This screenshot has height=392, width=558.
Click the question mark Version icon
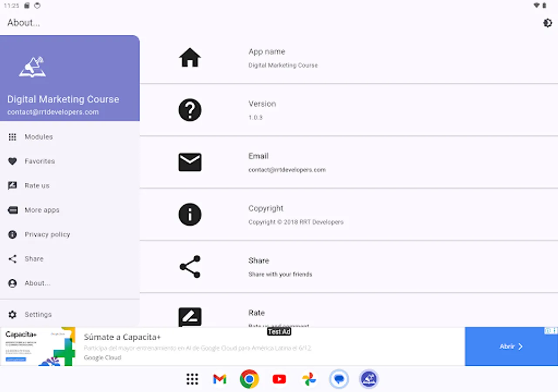190,110
